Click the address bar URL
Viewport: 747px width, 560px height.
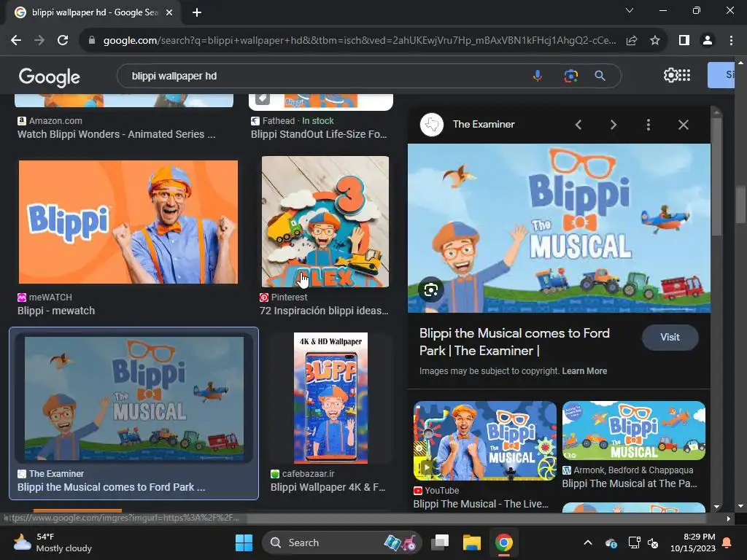pos(360,41)
